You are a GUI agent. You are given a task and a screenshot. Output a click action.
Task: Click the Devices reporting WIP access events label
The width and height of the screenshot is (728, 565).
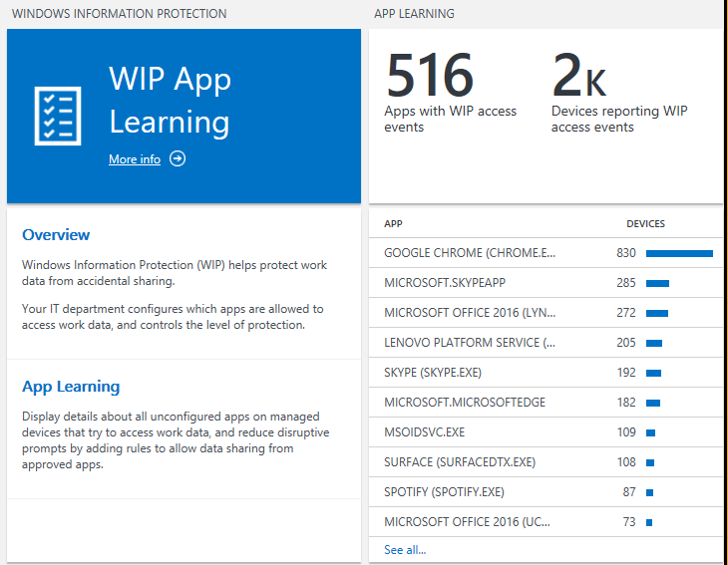coord(619,119)
